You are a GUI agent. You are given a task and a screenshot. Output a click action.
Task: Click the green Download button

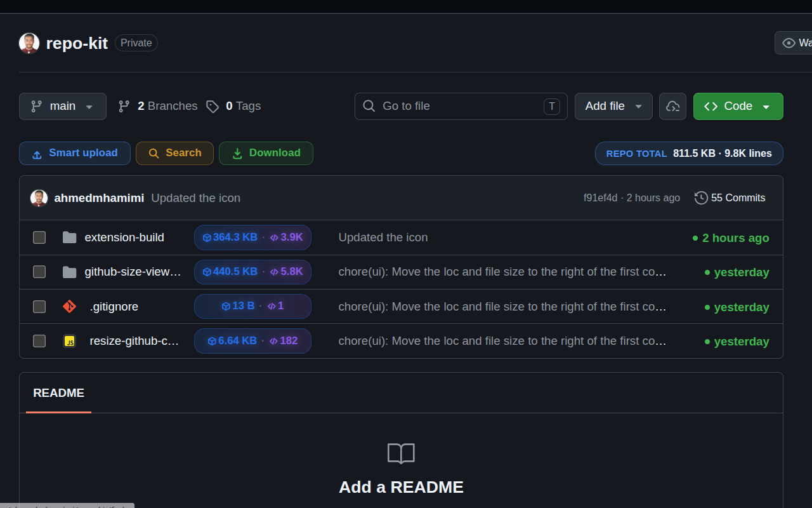point(266,153)
